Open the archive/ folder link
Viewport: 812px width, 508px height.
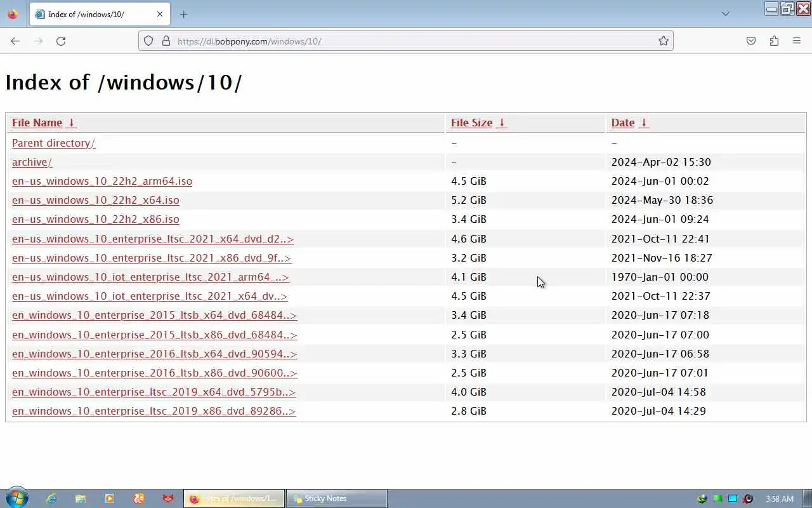(32, 162)
